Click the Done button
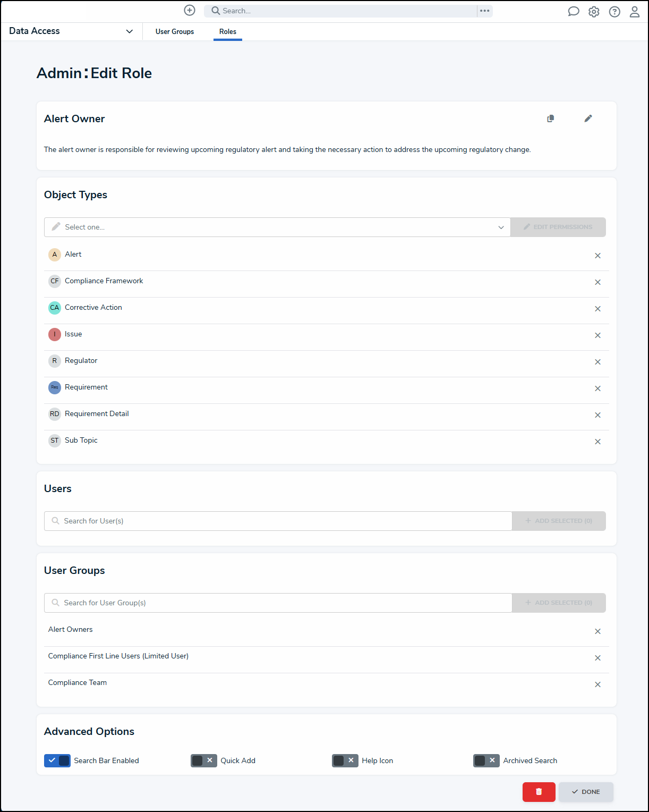This screenshot has height=812, width=649. click(x=586, y=792)
